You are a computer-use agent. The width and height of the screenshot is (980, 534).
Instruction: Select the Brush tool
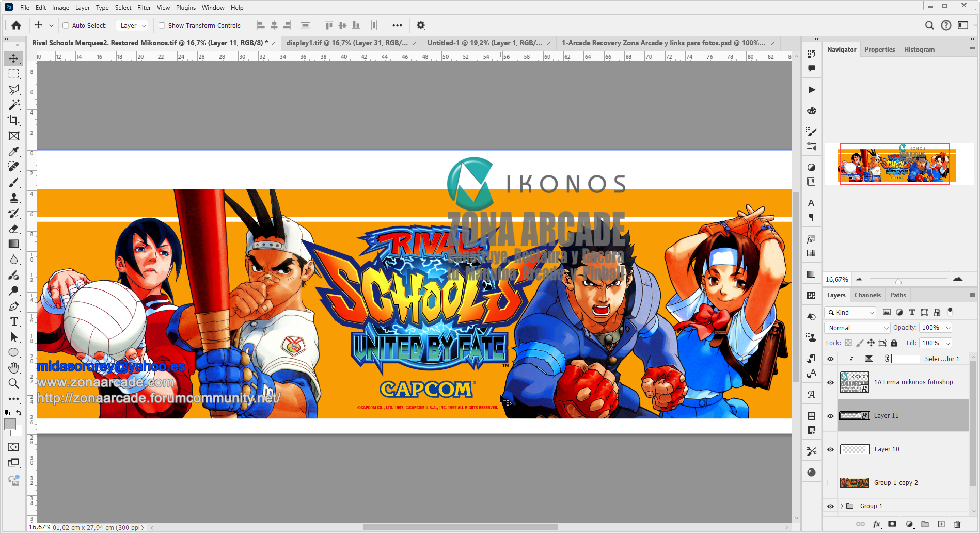point(14,182)
